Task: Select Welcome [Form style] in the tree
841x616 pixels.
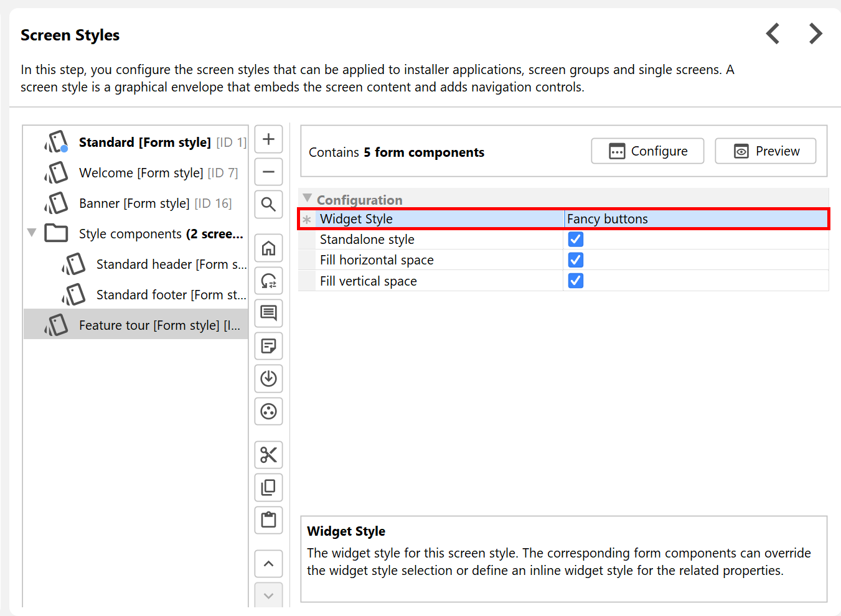Action: click(x=141, y=173)
